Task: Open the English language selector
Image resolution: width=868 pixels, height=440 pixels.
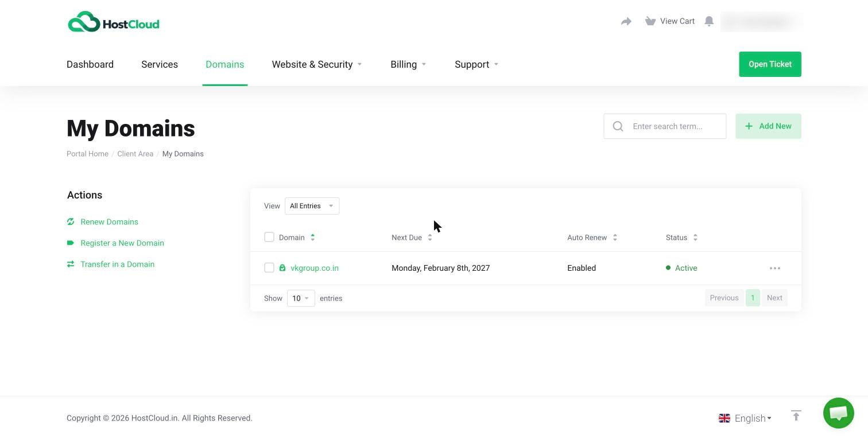Action: pyautogui.click(x=745, y=418)
